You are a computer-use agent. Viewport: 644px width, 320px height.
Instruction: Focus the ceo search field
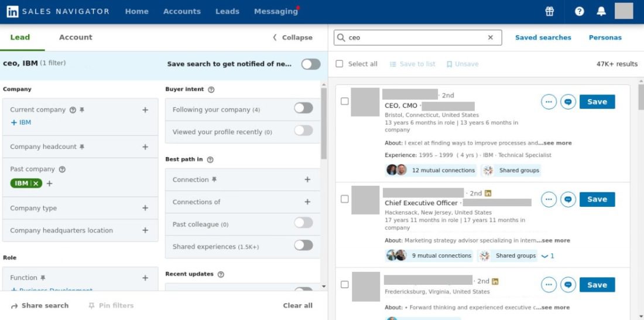(417, 38)
